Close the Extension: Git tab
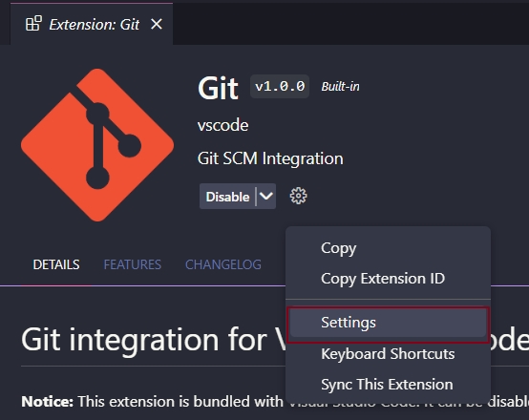 (157, 24)
